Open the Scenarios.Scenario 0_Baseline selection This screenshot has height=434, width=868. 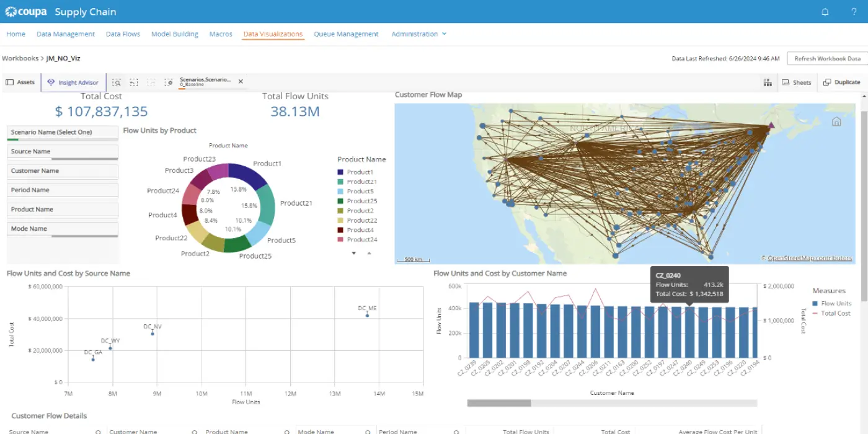click(x=205, y=82)
